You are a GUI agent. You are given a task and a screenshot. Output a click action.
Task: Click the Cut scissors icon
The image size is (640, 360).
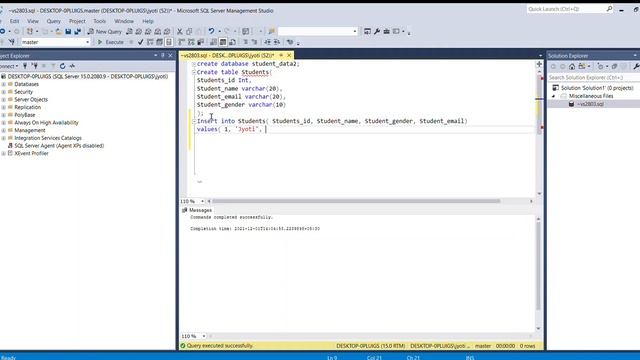(180, 31)
